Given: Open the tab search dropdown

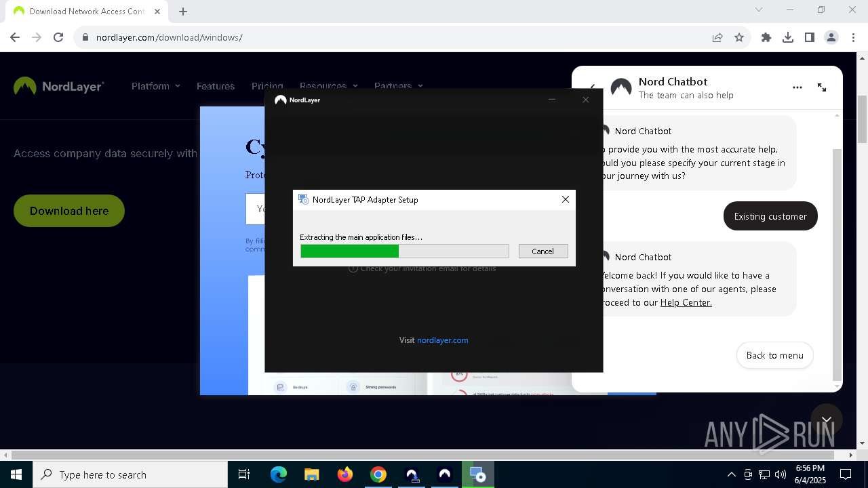Looking at the screenshot, I should click(759, 9).
